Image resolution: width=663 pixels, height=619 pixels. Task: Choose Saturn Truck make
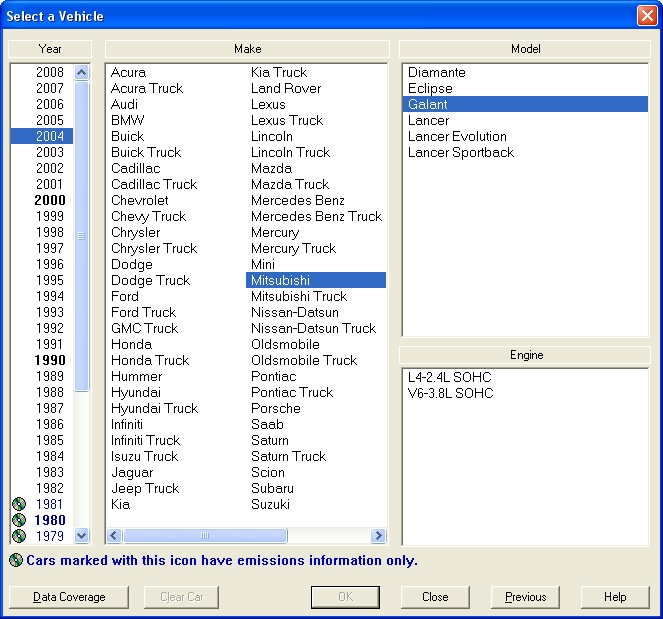[x=289, y=457]
